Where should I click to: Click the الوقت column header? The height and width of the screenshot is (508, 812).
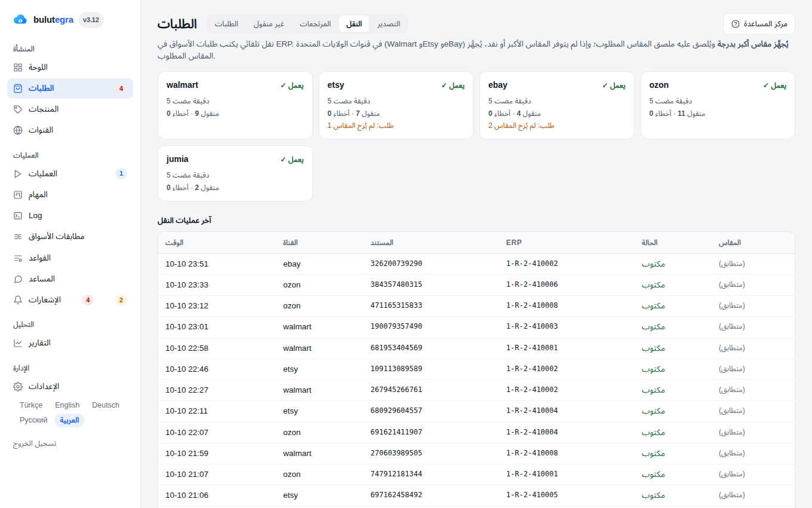coord(174,243)
